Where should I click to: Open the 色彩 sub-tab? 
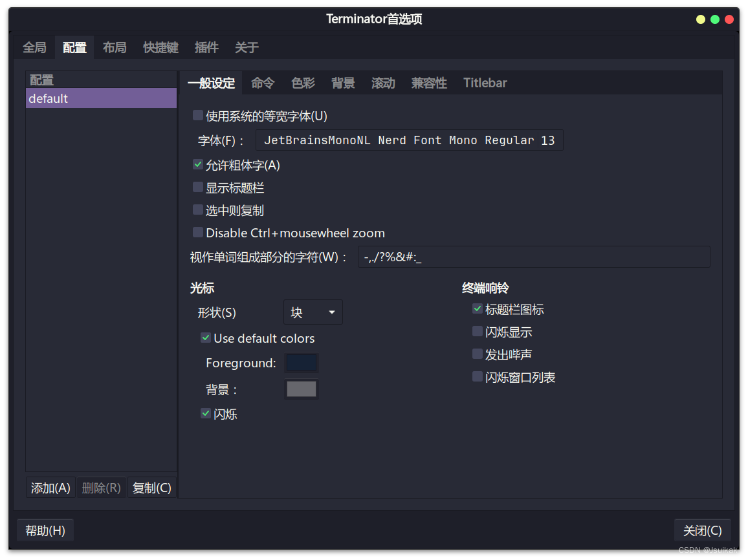[x=303, y=83]
